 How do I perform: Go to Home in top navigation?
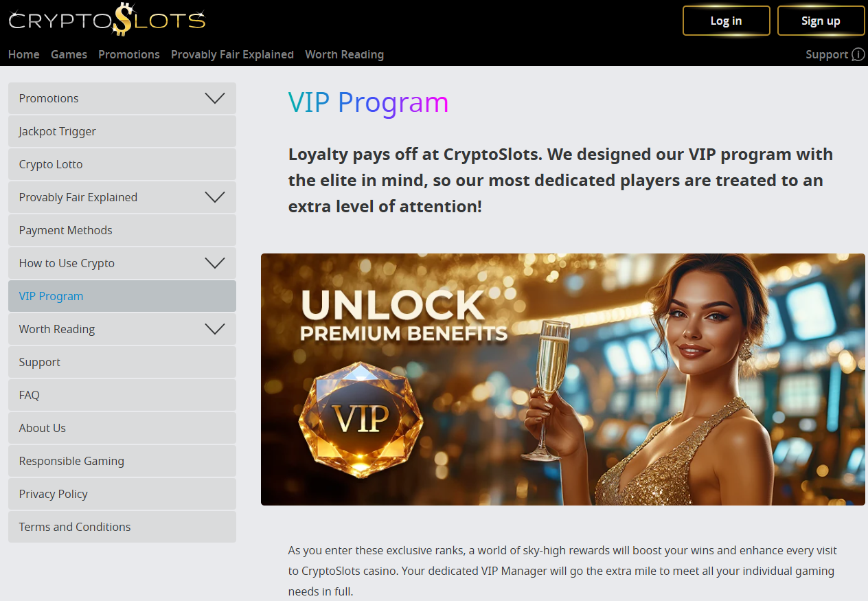pyautogui.click(x=24, y=55)
